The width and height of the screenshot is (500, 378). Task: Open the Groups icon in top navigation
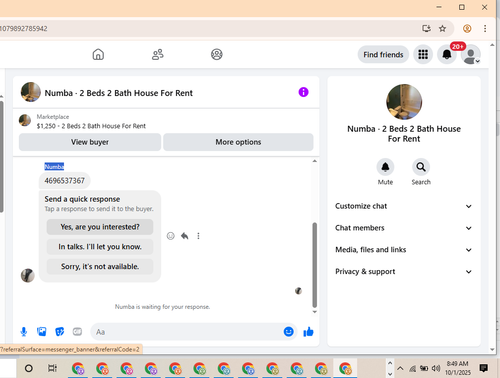pos(217,54)
